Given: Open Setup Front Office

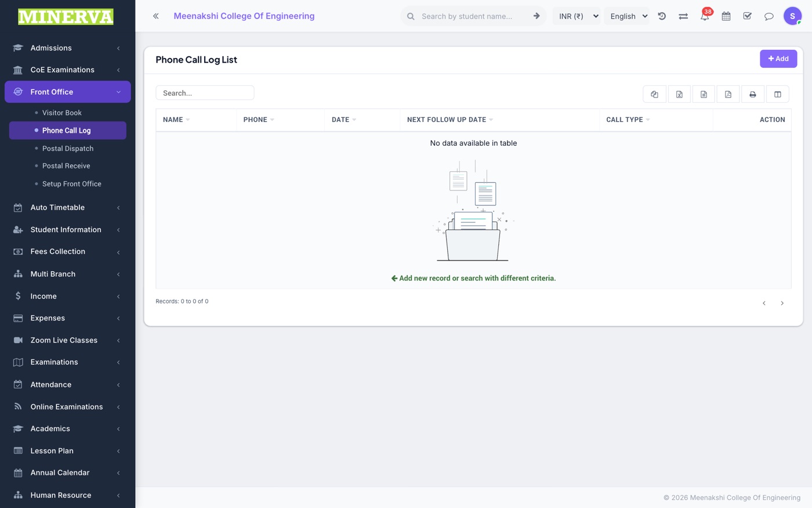Looking at the screenshot, I should (72, 184).
